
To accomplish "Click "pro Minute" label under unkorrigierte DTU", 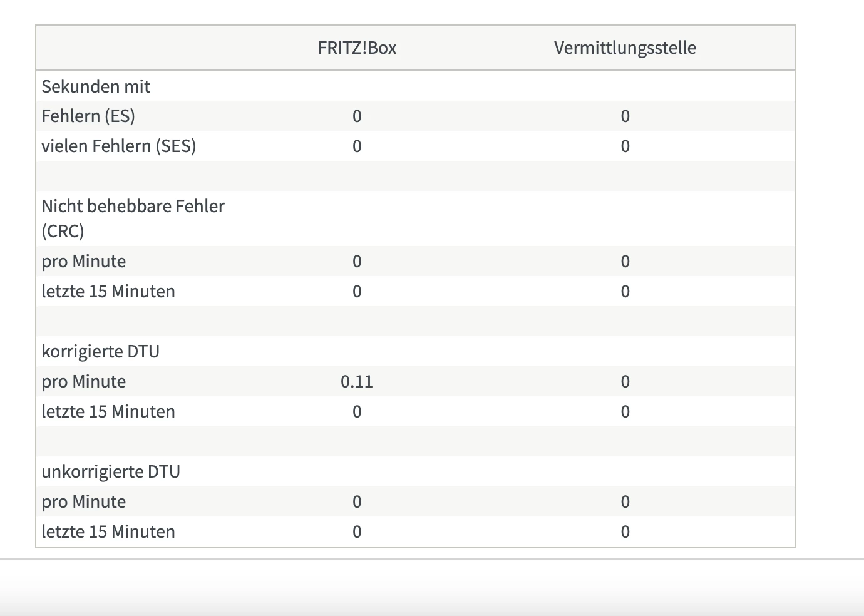I will [84, 501].
